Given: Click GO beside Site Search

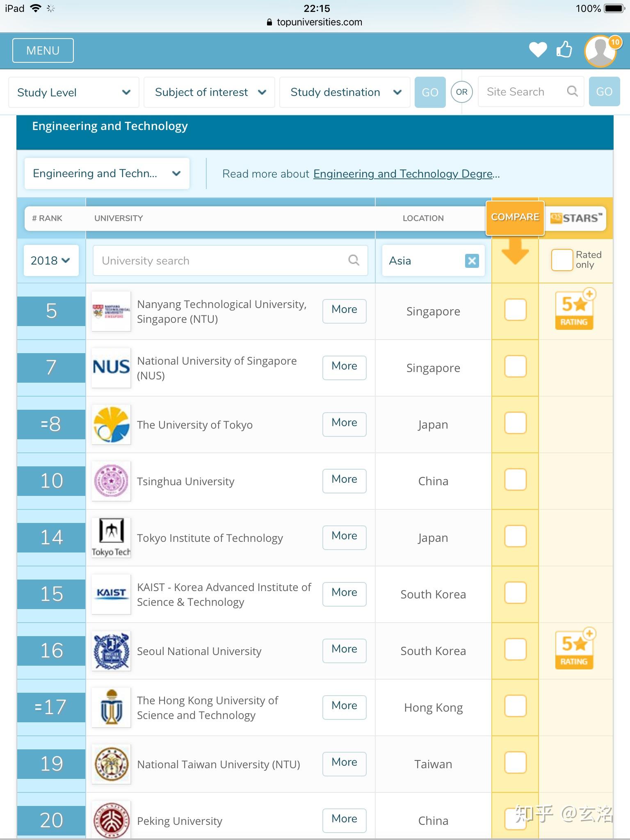Looking at the screenshot, I should (604, 92).
